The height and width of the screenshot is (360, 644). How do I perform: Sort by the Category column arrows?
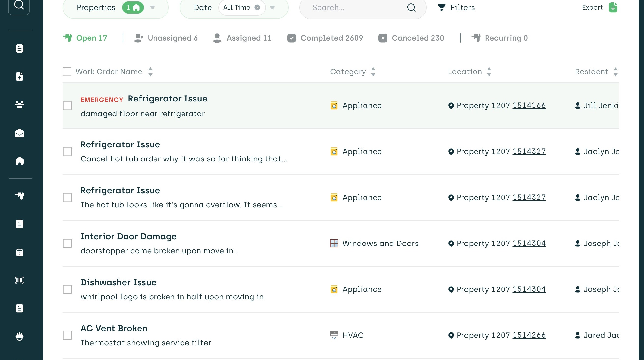[x=373, y=72]
